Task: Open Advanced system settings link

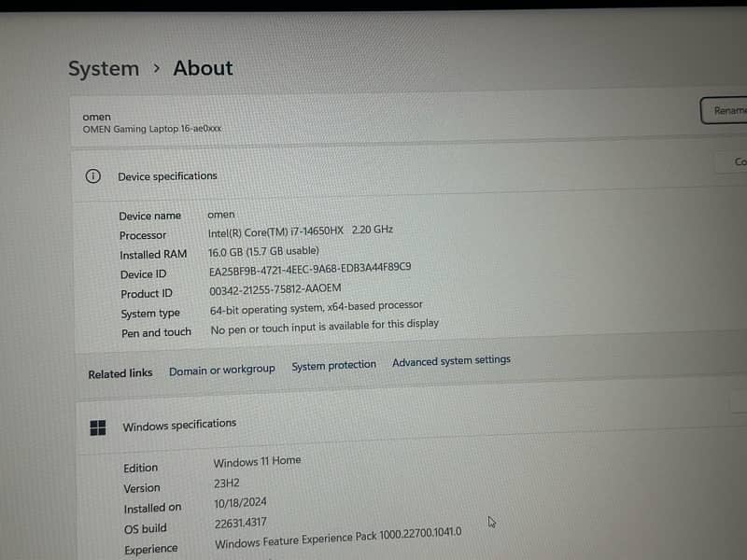Action: point(451,360)
